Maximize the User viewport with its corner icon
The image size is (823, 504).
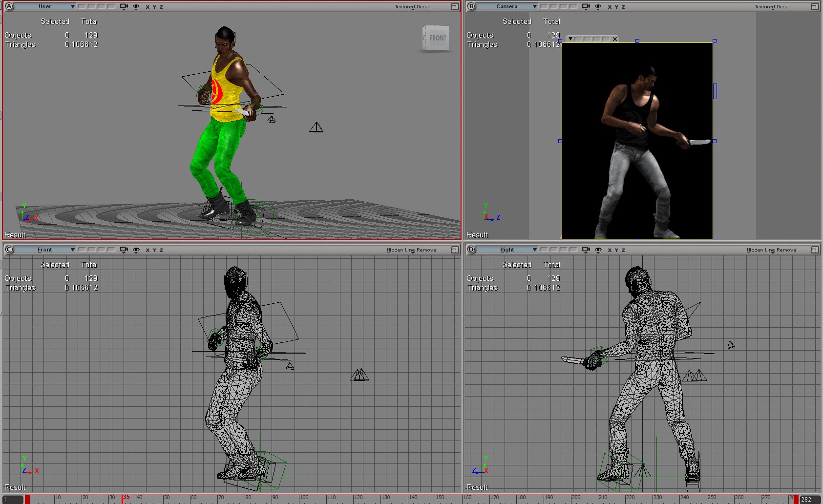tap(455, 7)
